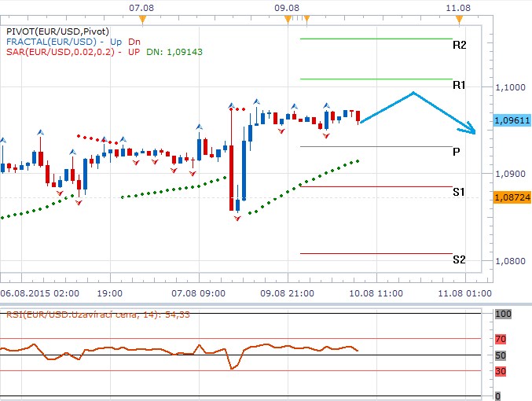The width and height of the screenshot is (532, 401).
Task: Click the blue current price tag 1,09611
Action: point(512,120)
